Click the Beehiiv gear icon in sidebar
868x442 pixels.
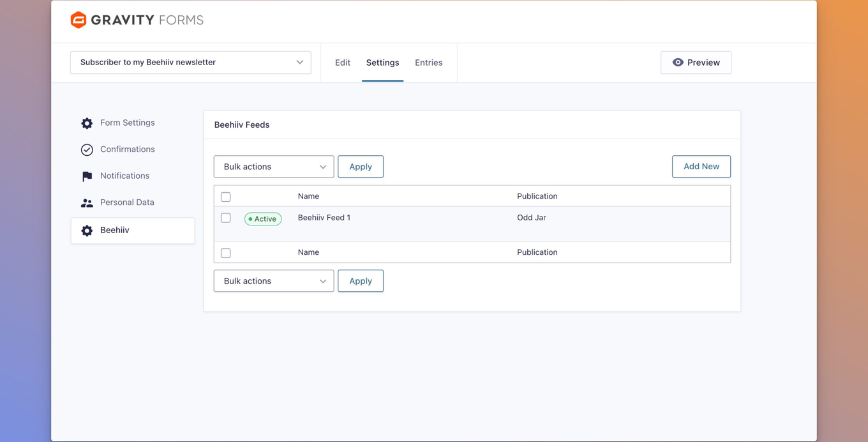pos(87,231)
